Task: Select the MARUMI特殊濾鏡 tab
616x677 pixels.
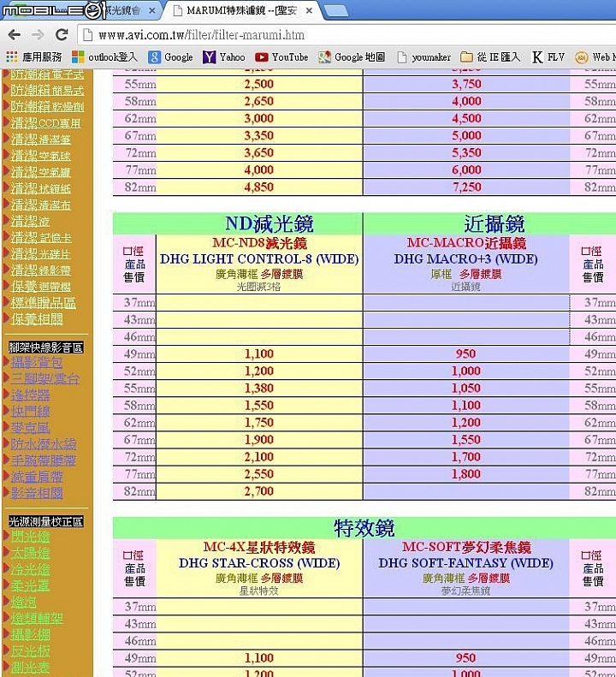Action: coord(242,11)
